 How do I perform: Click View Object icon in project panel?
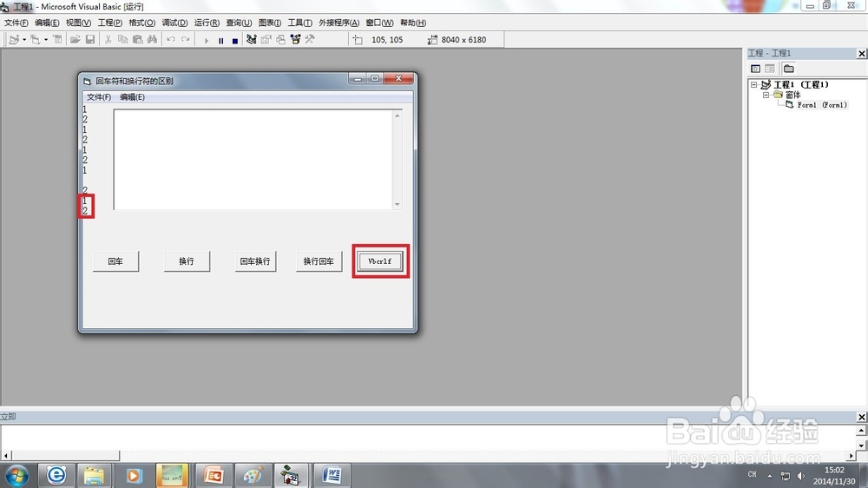[769, 69]
